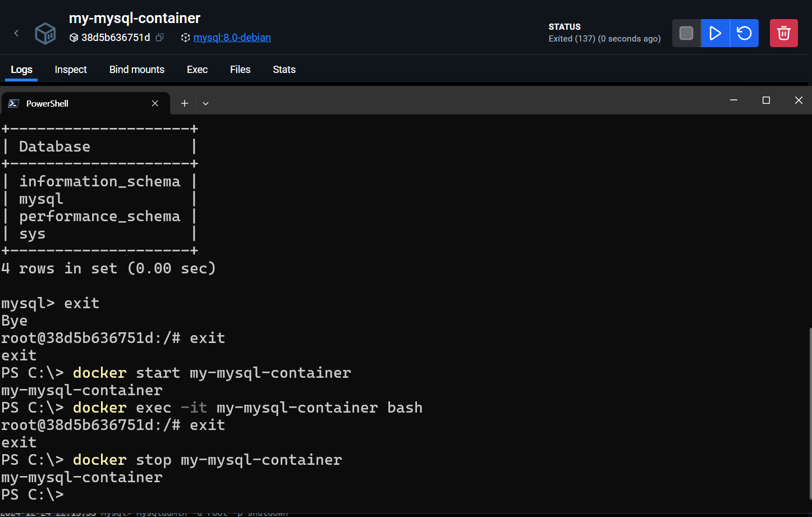This screenshot has width=812, height=517.
Task: Minimize the PowerShell window
Action: pos(733,100)
